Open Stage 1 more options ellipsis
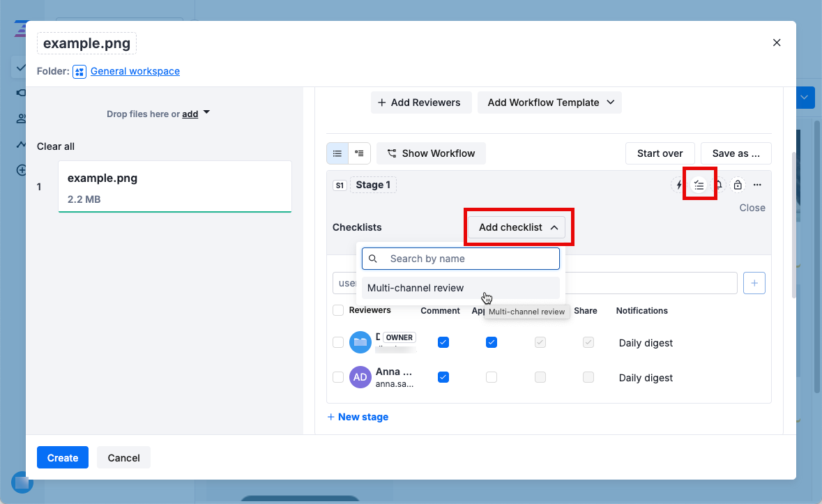This screenshot has height=504, width=822. [x=757, y=185]
